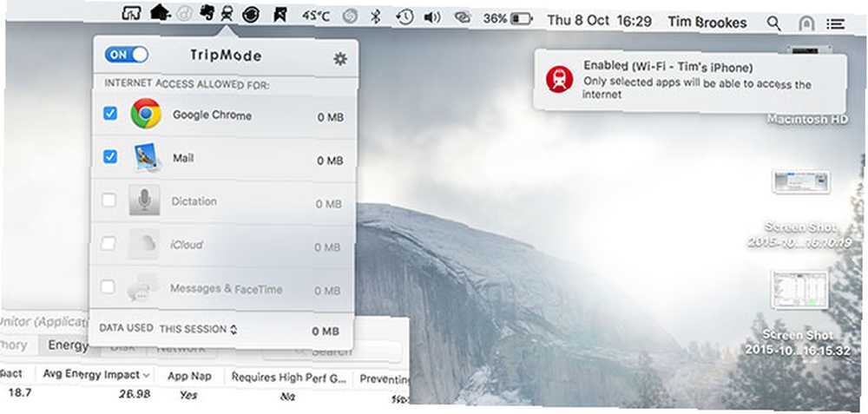Click the linked displays menu bar icon
Viewport: 868px width, 414px height.
pos(462,18)
